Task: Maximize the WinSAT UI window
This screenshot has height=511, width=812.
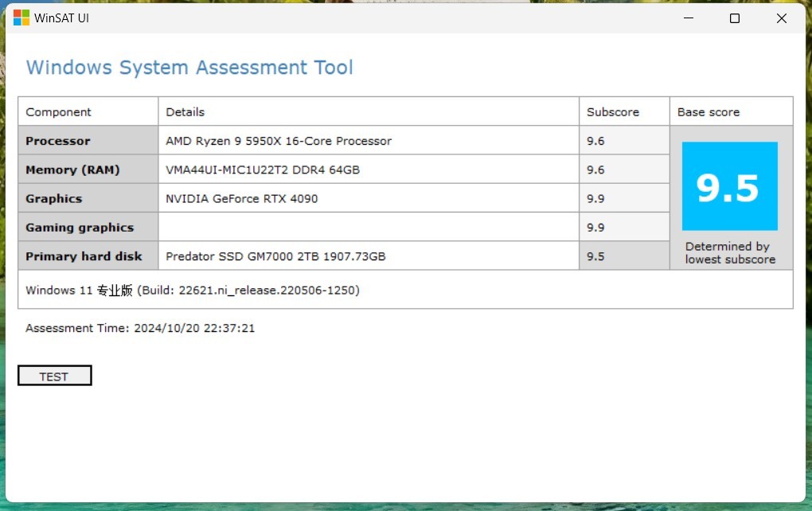Action: (x=734, y=18)
